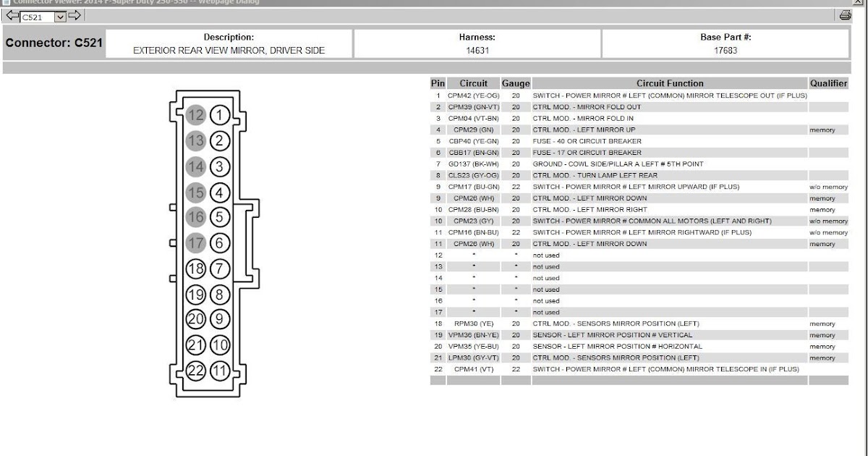Select circuit CPM16 (BN-BU) cell

tap(474, 232)
